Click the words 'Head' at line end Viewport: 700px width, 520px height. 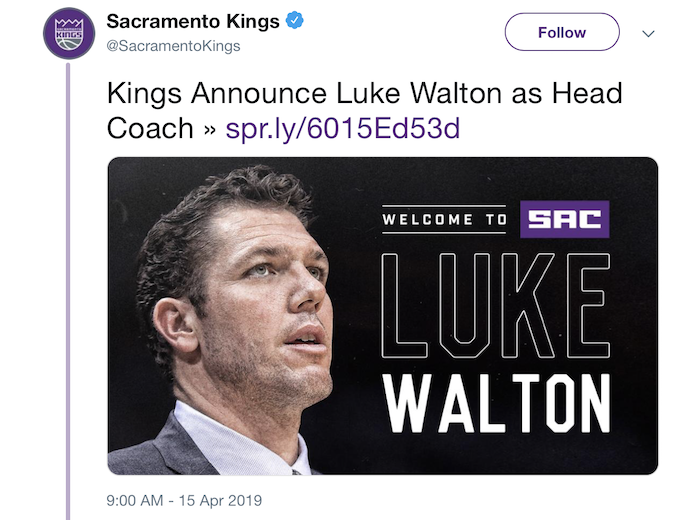(x=587, y=93)
